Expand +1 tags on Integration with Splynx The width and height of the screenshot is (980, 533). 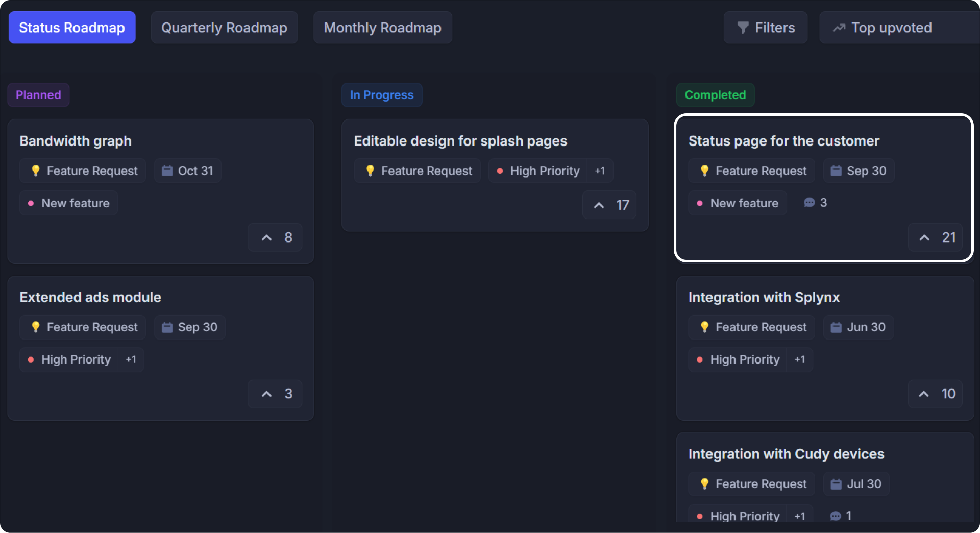pyautogui.click(x=799, y=359)
